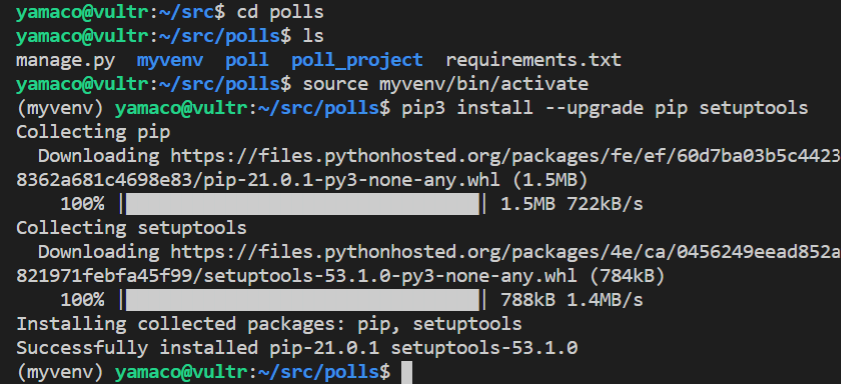Viewport: 841px width, 384px height.
Task: Click the 'source myvenv/bin/activate' command
Action: [x=445, y=84]
